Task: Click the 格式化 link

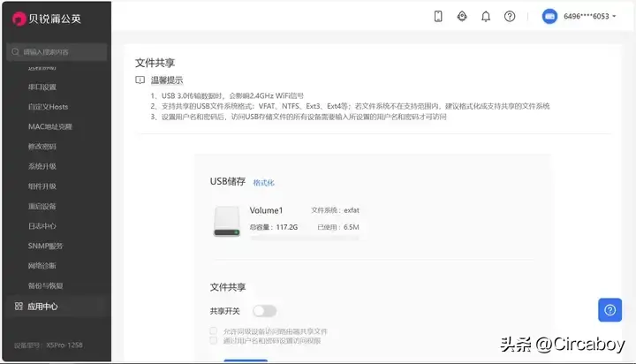Action: pos(263,183)
